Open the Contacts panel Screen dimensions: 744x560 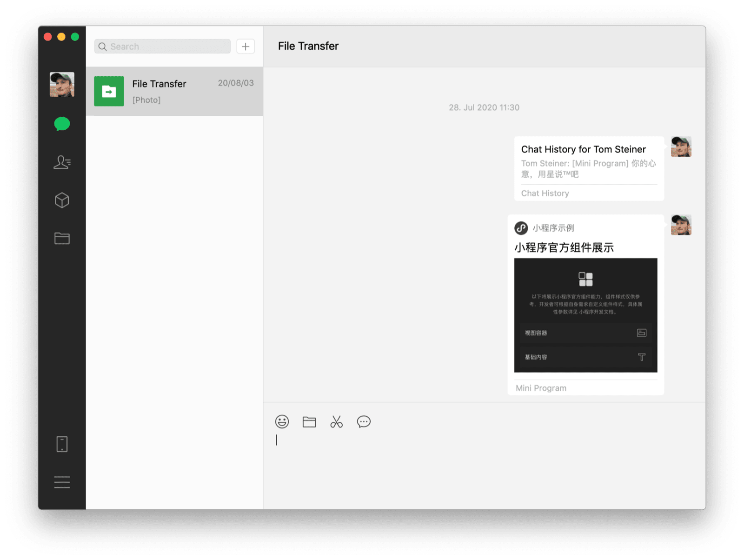[x=62, y=162]
